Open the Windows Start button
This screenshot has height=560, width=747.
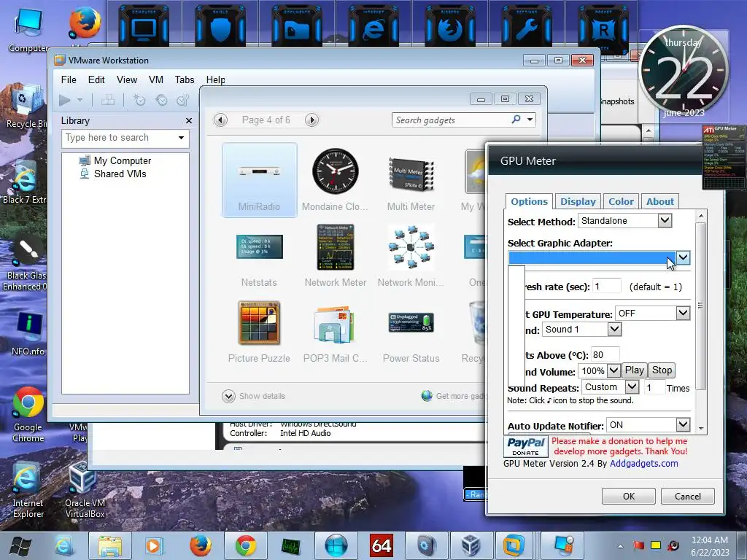20,547
